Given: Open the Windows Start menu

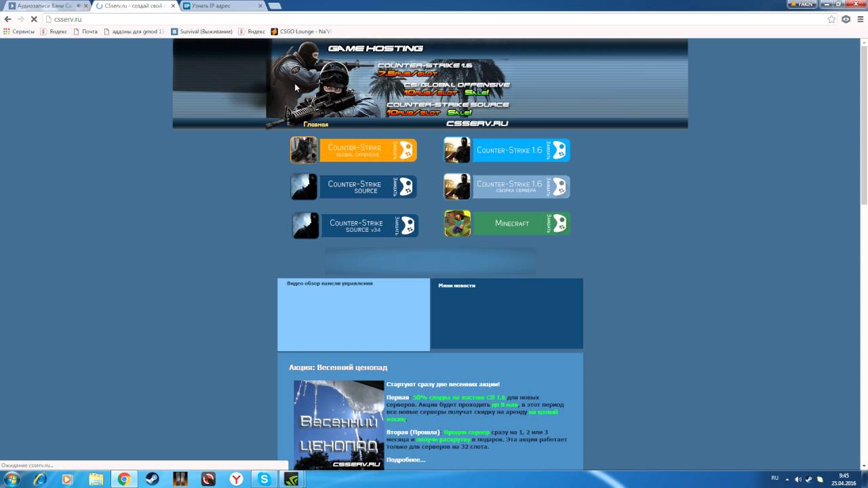Looking at the screenshot, I should 12,479.
